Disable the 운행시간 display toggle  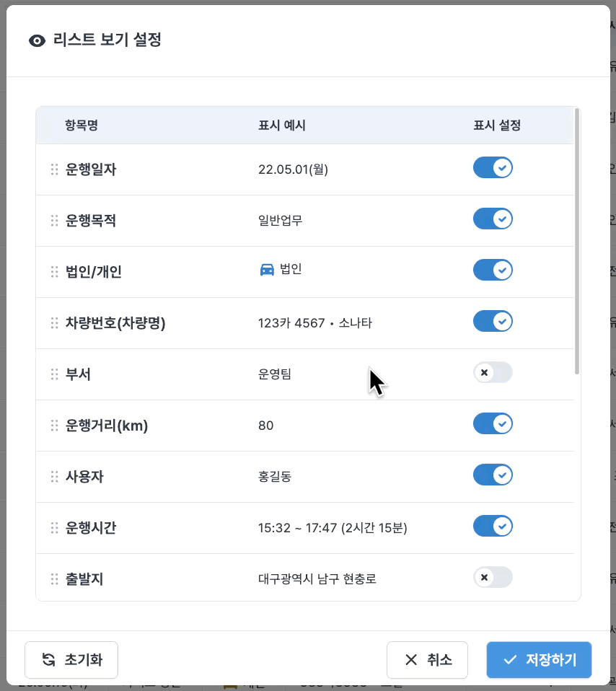[x=493, y=526]
